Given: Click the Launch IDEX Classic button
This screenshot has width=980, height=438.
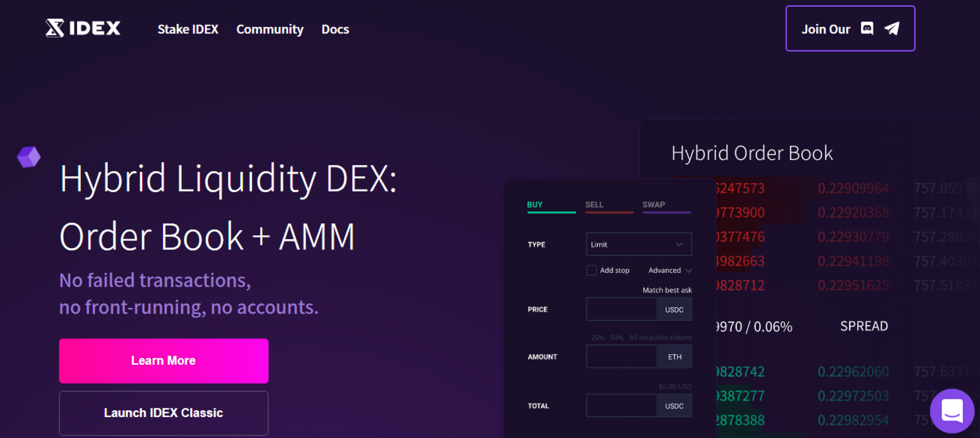Looking at the screenshot, I should [164, 413].
